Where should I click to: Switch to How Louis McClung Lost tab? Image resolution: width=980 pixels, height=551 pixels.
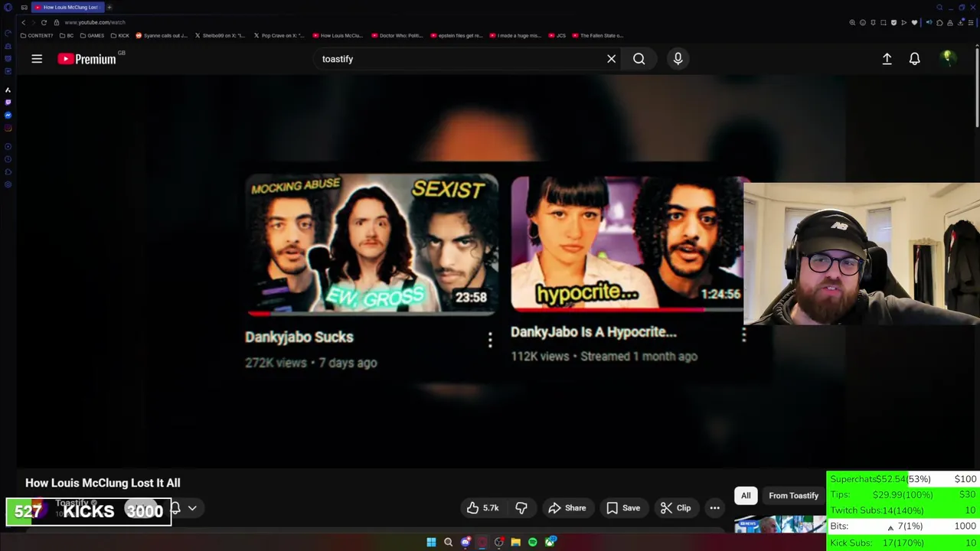(67, 7)
